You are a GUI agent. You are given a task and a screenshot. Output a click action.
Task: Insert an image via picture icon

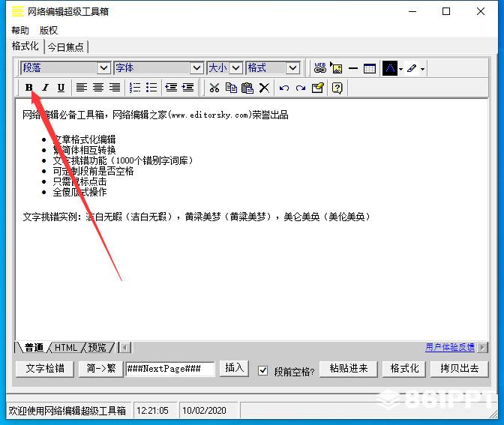point(336,67)
